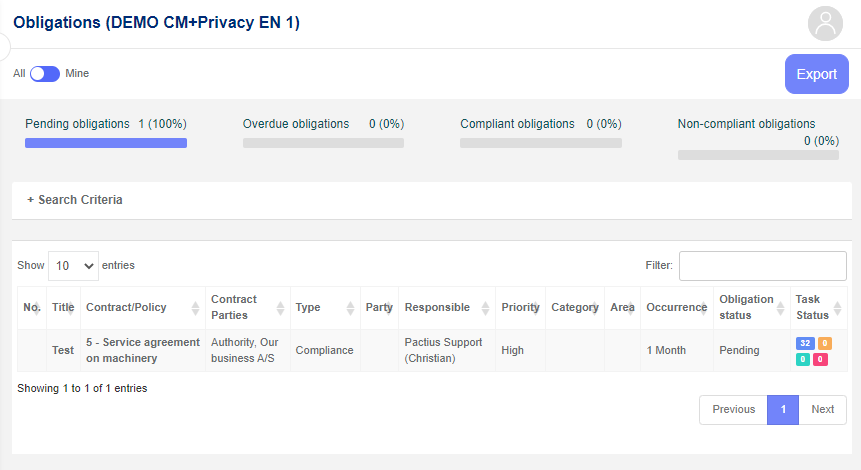The width and height of the screenshot is (861, 470).
Task: Click into the Filter text field
Action: [x=763, y=266]
